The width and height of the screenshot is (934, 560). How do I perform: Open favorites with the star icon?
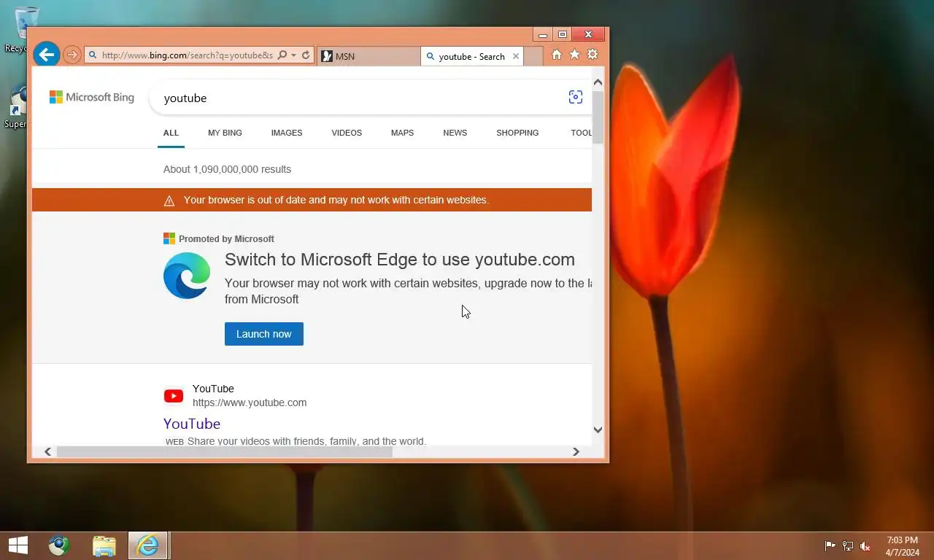[x=574, y=55]
